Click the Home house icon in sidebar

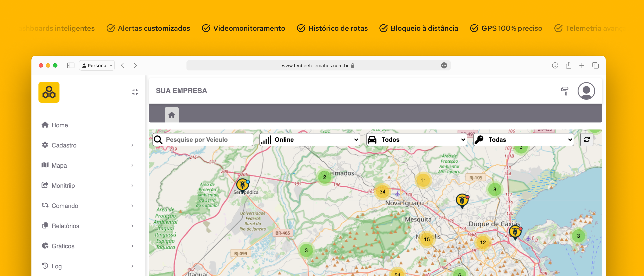point(45,125)
